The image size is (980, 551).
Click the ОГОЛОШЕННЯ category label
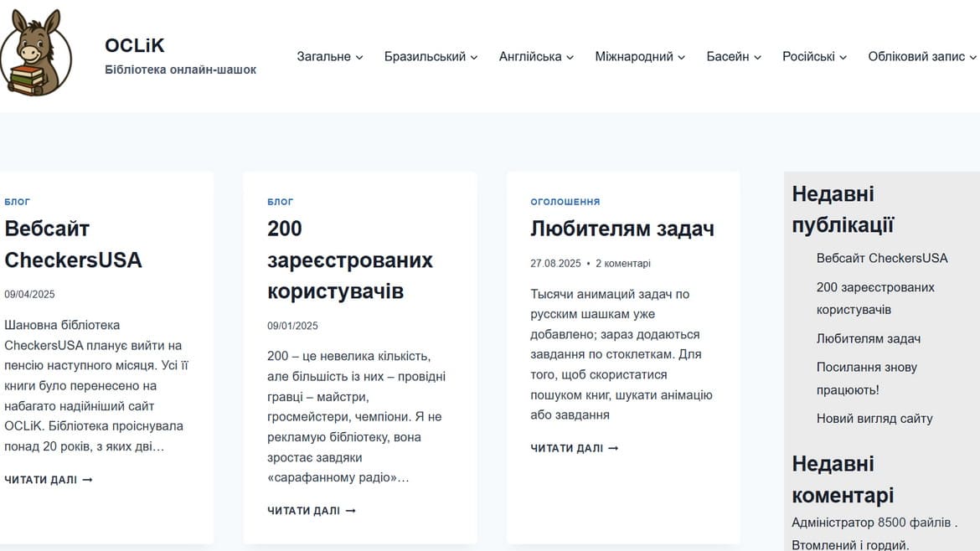[x=565, y=201]
